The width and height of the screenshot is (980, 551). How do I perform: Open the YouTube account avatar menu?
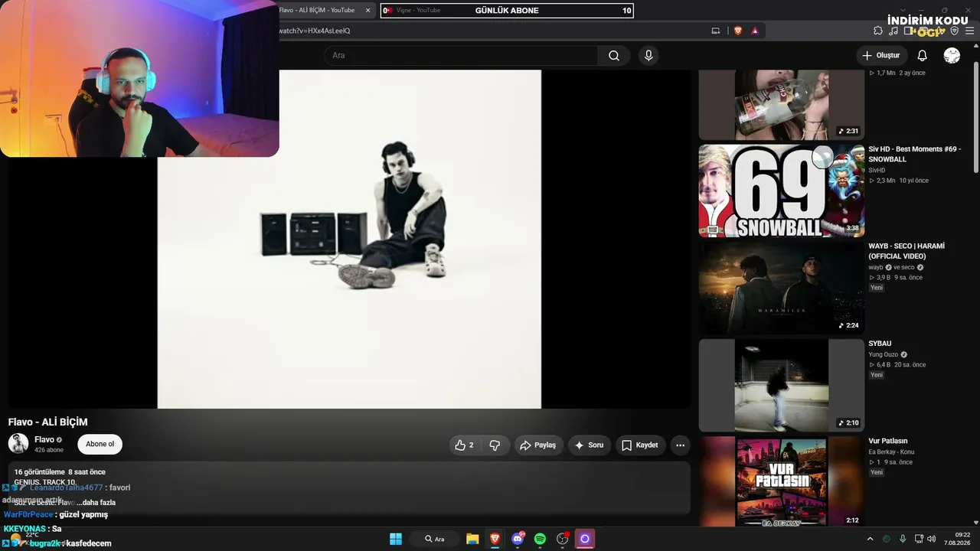[952, 56]
